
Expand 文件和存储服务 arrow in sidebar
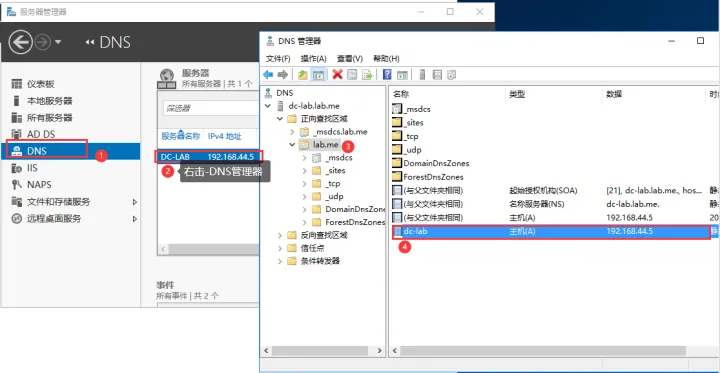[135, 202]
